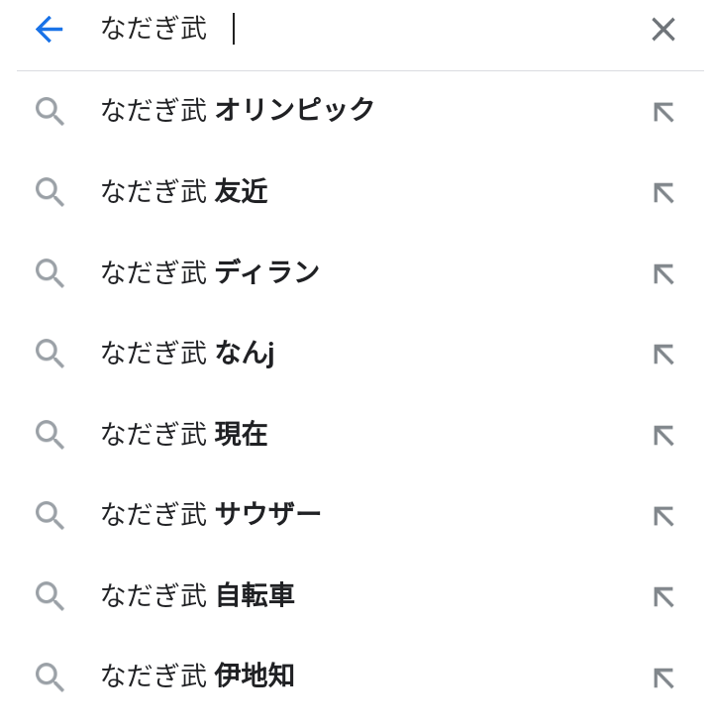The height and width of the screenshot is (728, 713).
Task: Clear the search text with X icon
Action: (x=663, y=30)
